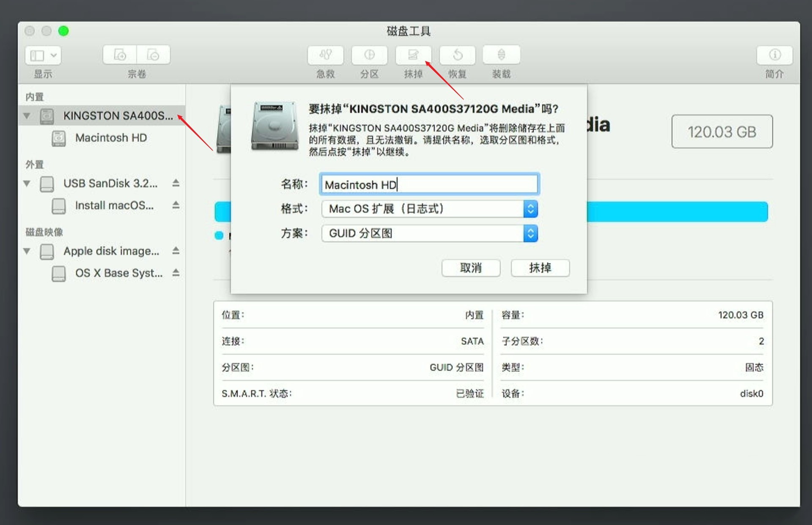812x525 pixels.
Task: Click the Partition (分区) toolbar icon
Action: coord(369,55)
